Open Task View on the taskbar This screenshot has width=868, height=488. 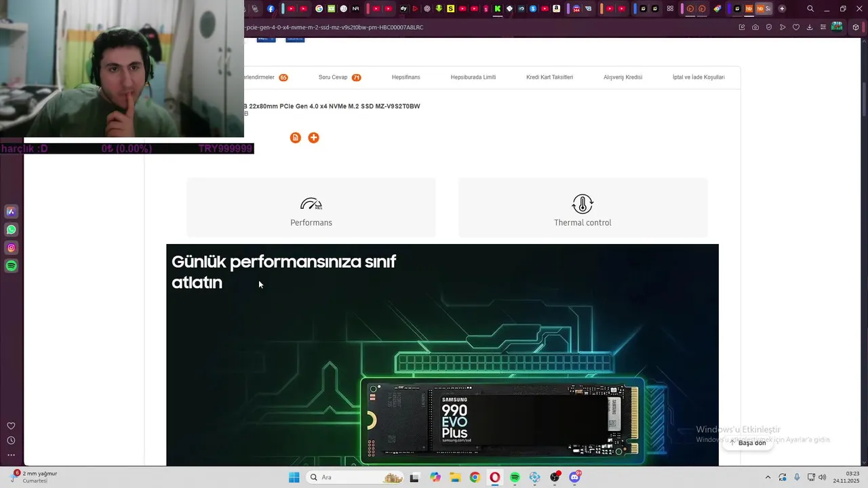point(414,477)
